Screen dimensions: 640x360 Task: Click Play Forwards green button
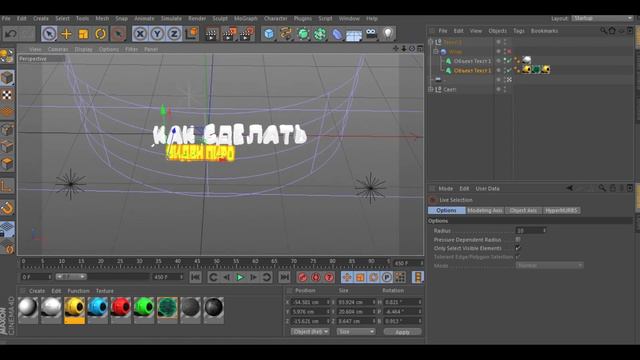[240, 277]
